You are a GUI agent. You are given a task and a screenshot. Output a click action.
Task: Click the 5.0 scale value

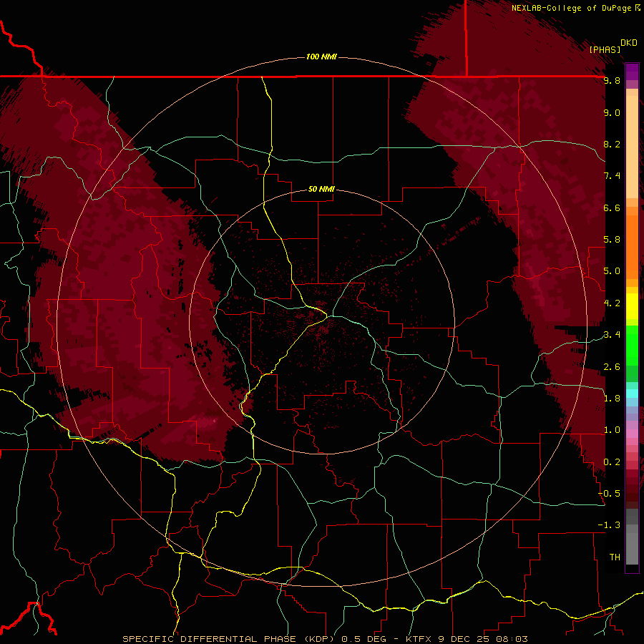(x=612, y=271)
